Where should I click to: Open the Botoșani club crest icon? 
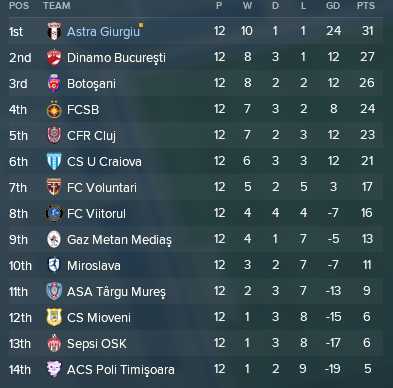[x=54, y=83]
